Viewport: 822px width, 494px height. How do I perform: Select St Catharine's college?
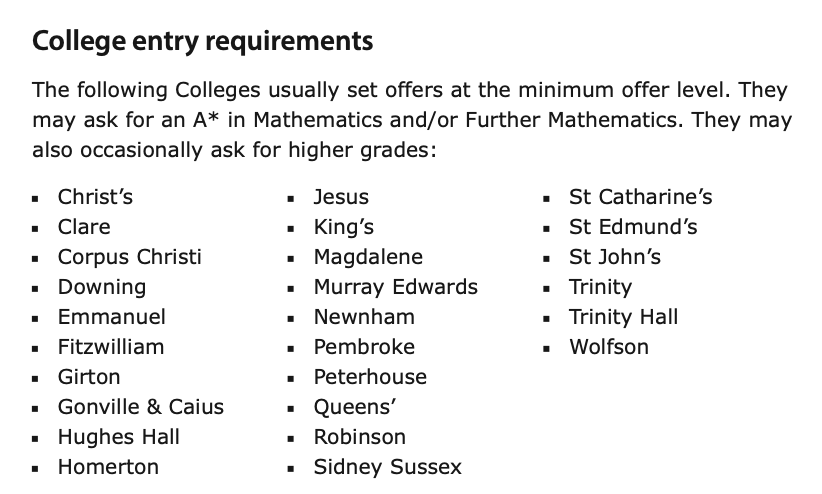(640, 197)
